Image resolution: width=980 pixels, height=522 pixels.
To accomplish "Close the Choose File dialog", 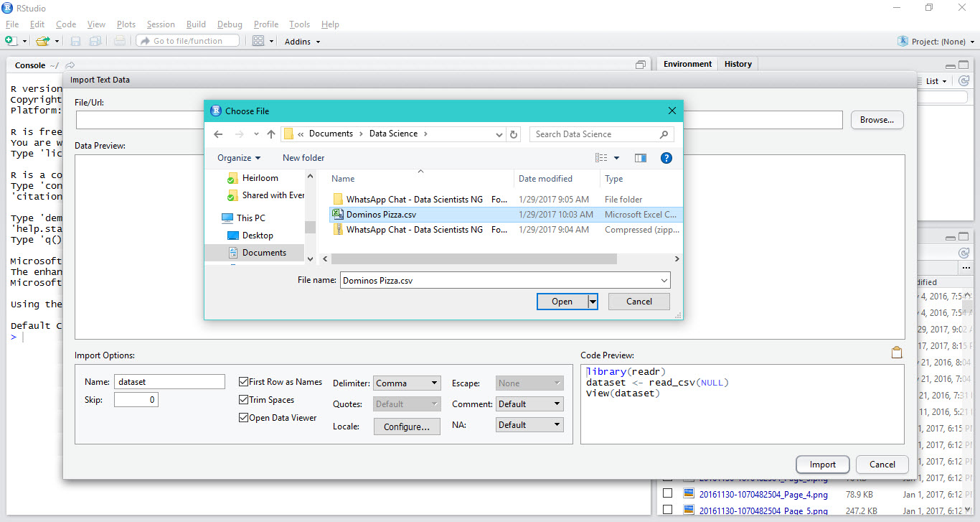I will [x=672, y=111].
